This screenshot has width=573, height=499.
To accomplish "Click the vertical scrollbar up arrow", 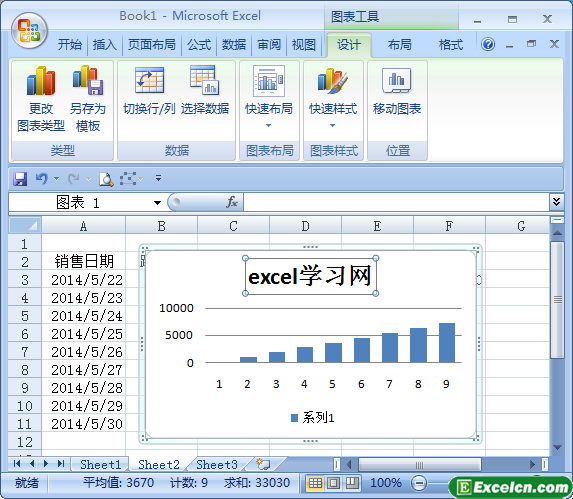I will (x=557, y=233).
